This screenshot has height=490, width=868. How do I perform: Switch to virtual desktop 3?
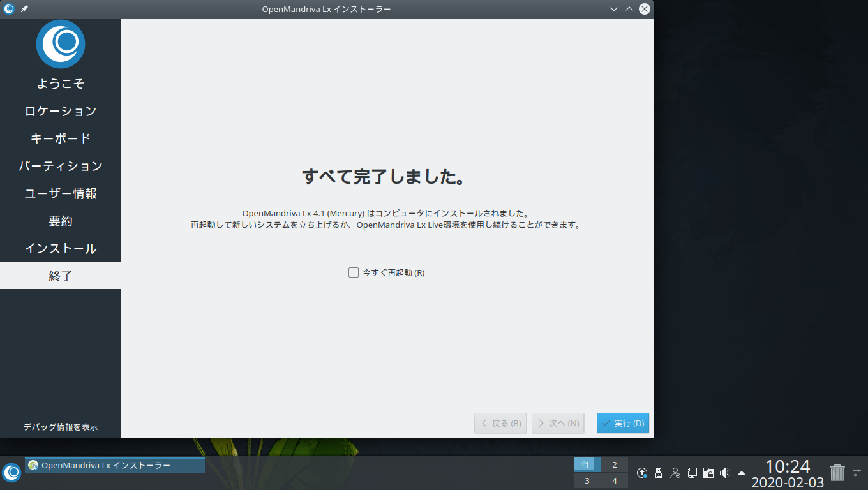click(587, 480)
